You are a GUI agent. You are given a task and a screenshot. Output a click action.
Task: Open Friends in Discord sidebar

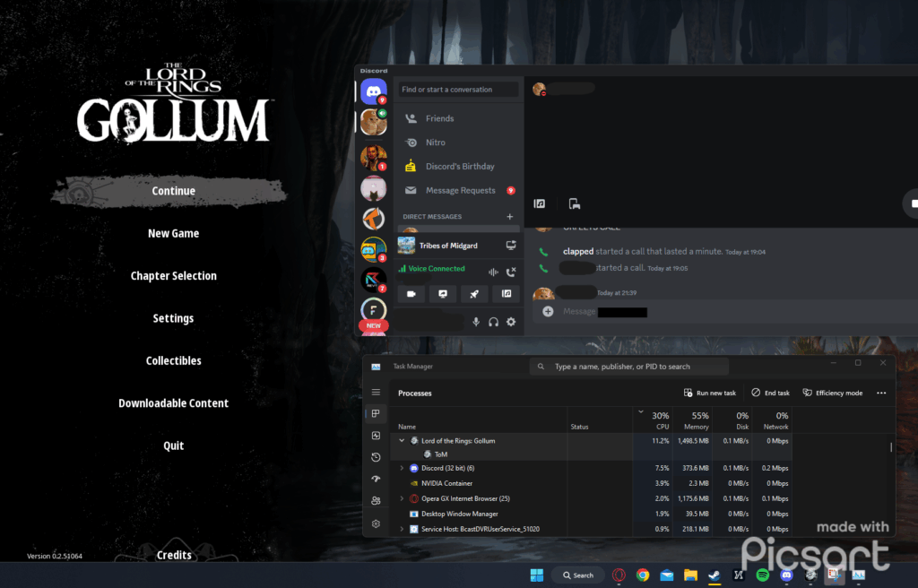pyautogui.click(x=458, y=118)
